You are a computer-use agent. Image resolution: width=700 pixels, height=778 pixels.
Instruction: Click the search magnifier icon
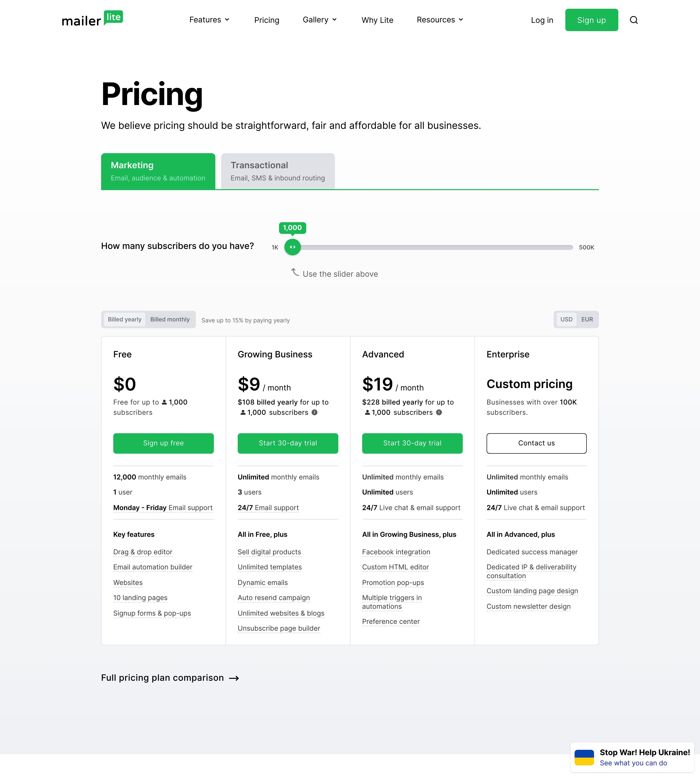(633, 20)
